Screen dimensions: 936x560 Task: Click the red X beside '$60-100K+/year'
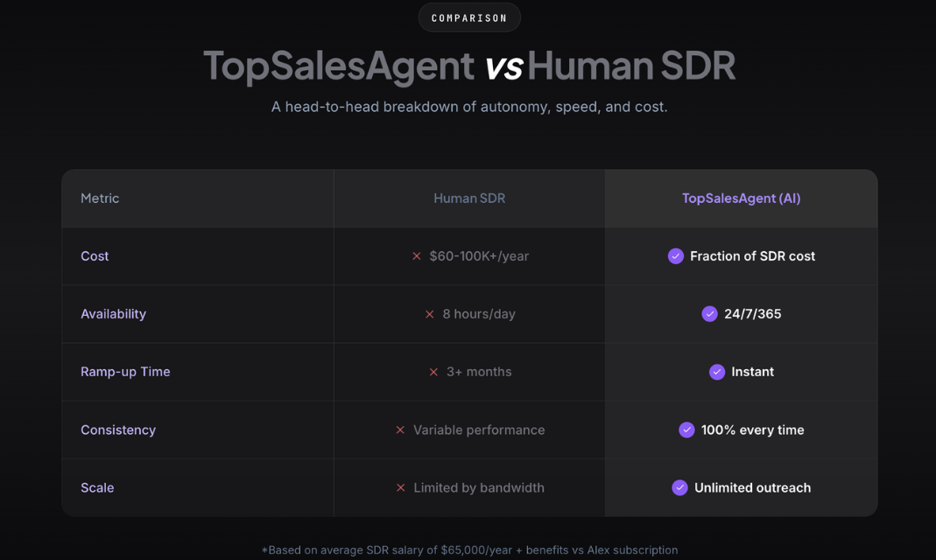pos(416,255)
